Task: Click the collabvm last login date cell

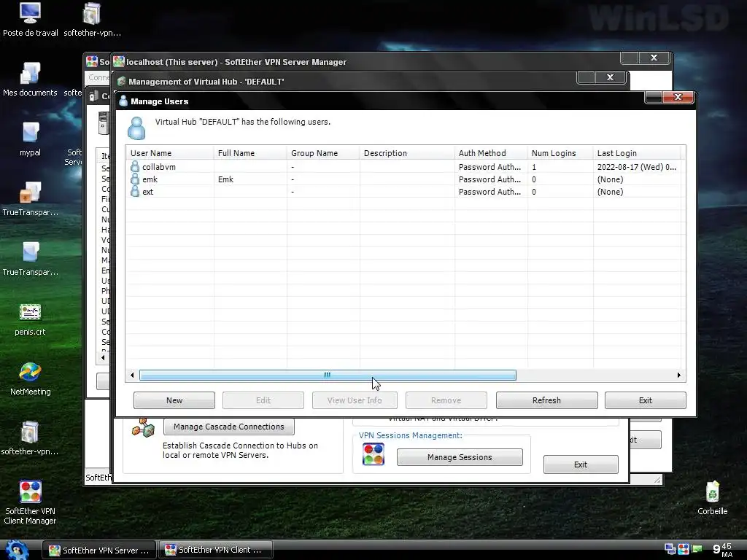Action: pyautogui.click(x=636, y=167)
